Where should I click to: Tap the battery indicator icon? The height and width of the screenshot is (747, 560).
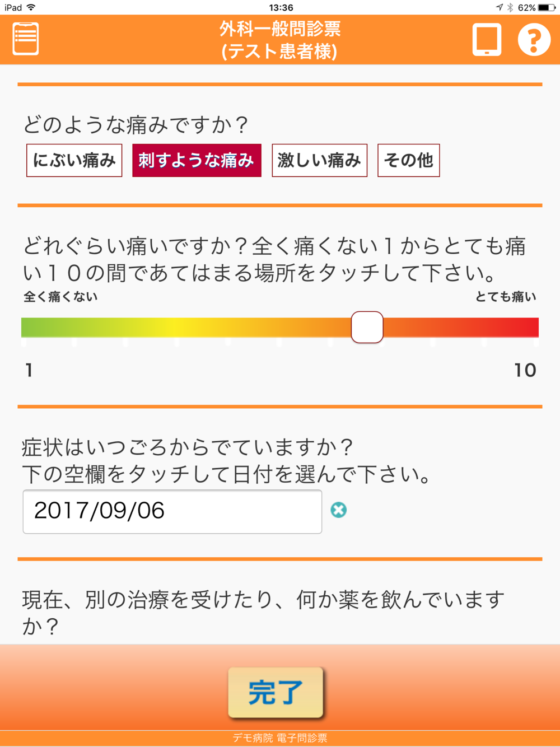[x=547, y=7]
